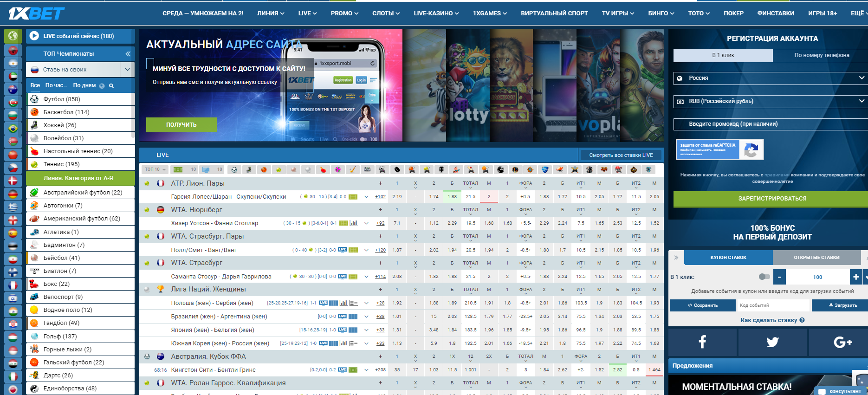Viewport: 868px width, 395px height.
Task: Open the Как сделать ставку link
Action: pos(769,320)
